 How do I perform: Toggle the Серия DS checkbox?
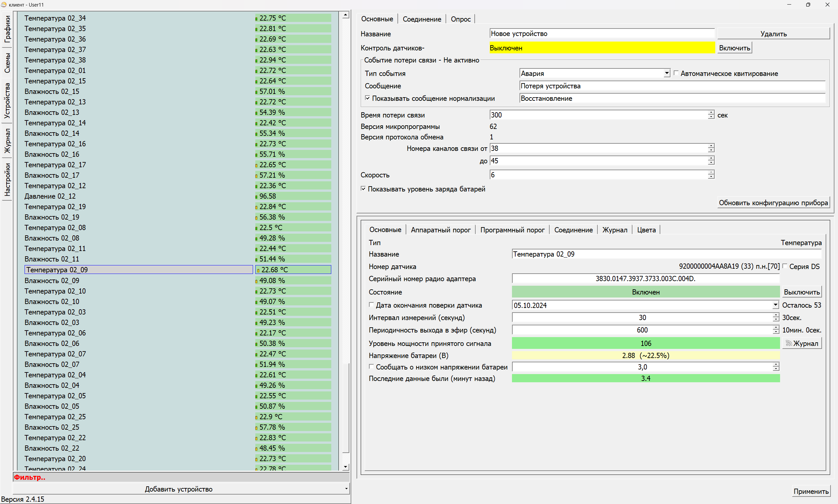point(785,266)
